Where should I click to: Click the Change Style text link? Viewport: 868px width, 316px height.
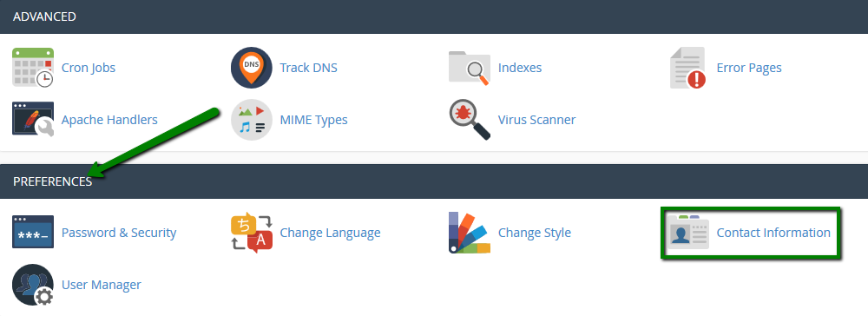point(534,233)
